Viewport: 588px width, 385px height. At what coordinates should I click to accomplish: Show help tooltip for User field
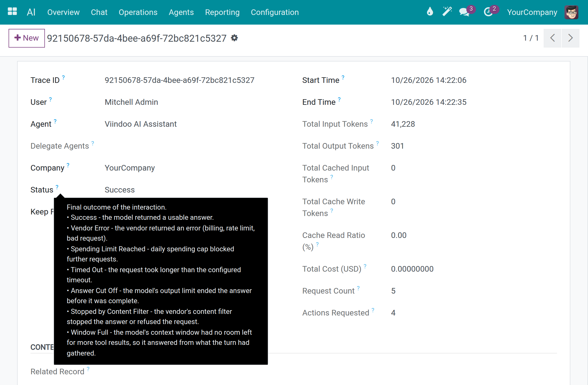point(50,99)
